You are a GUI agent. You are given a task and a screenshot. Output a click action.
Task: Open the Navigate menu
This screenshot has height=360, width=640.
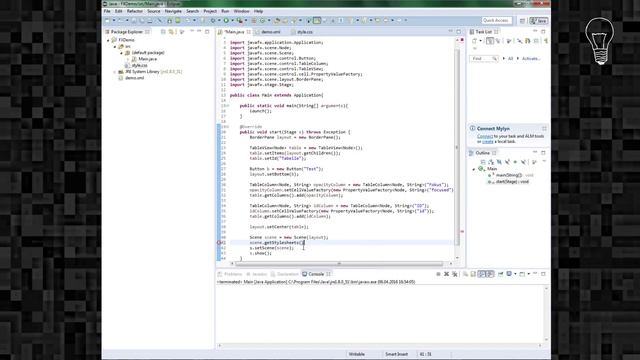point(173,11)
